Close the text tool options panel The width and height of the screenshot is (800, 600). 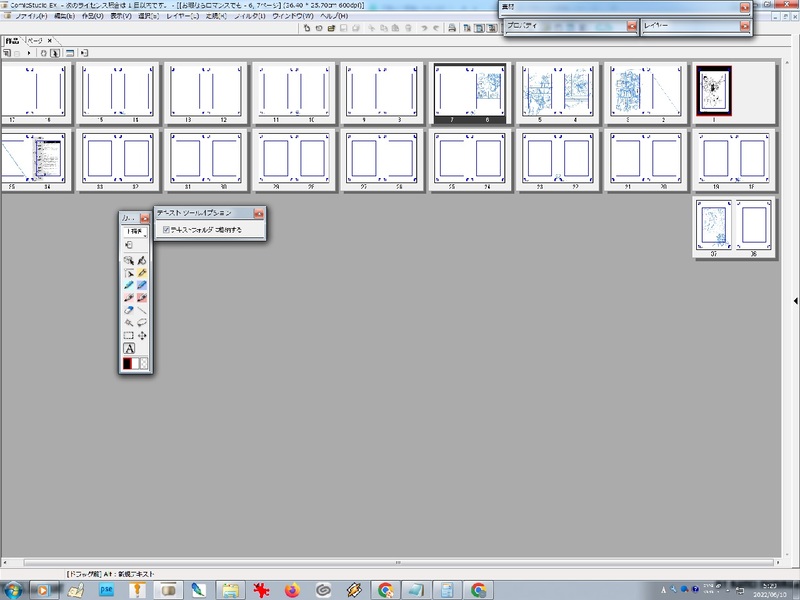point(259,214)
